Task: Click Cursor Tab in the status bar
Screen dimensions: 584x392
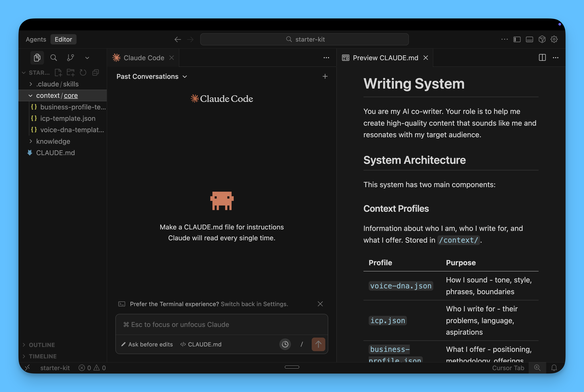Action: click(508, 368)
